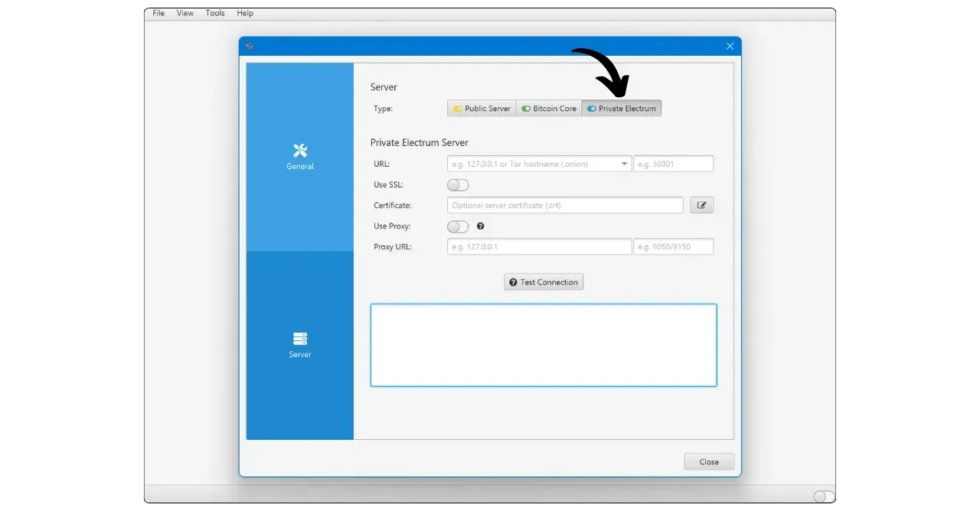Toggle the switch in the bottom status bar
980x511 pixels.
pos(823,496)
